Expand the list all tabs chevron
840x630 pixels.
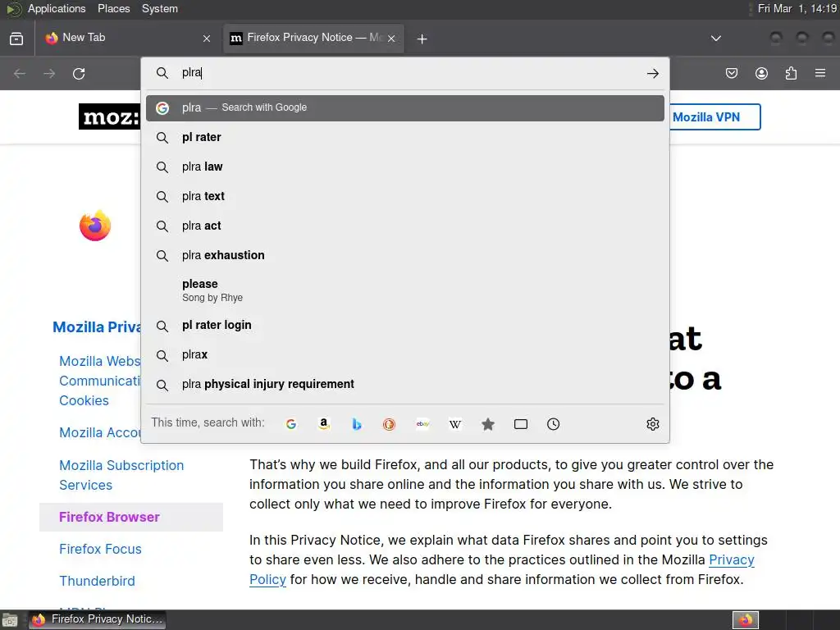[715, 39]
